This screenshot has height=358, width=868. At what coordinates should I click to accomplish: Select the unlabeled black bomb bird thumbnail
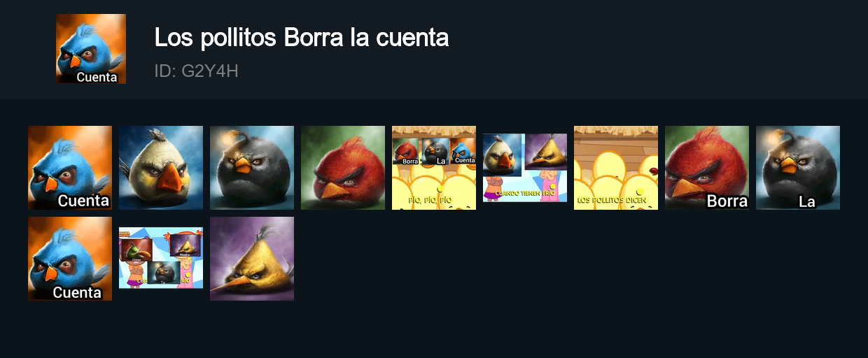pos(252,168)
